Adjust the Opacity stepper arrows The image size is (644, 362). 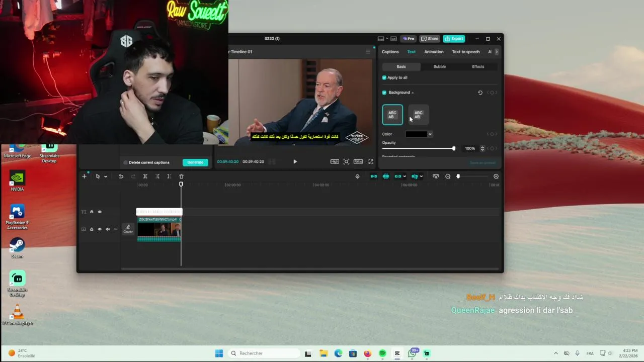(482, 148)
